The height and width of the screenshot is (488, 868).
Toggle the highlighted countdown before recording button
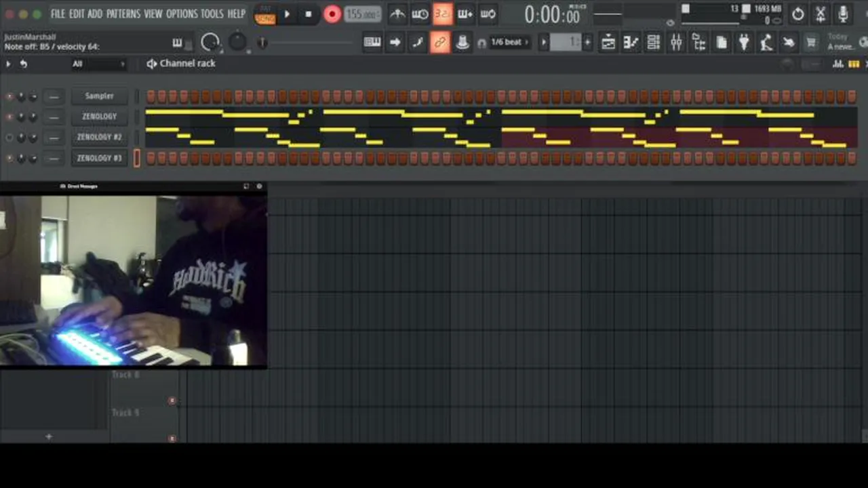pos(442,14)
